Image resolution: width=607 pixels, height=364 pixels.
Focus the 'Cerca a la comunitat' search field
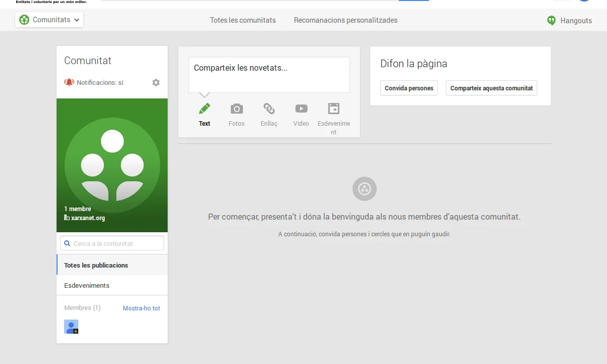click(112, 243)
